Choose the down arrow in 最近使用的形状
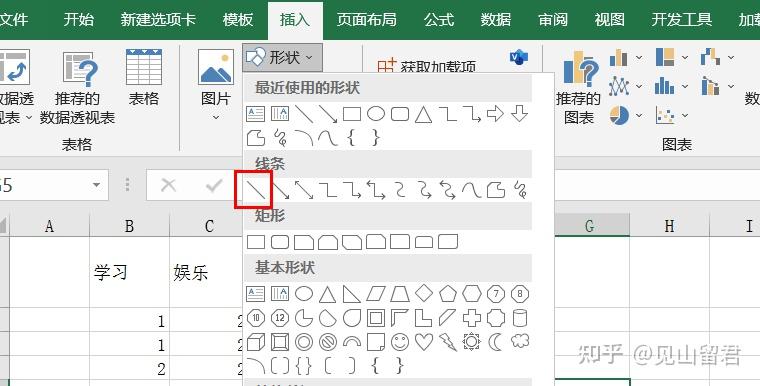Image resolution: width=760 pixels, height=386 pixels. point(520,114)
